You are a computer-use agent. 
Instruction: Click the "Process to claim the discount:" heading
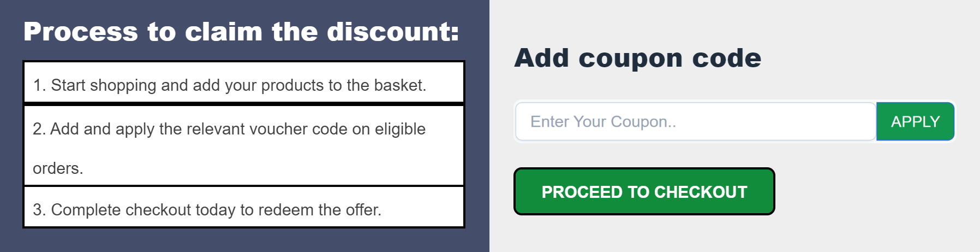click(241, 32)
